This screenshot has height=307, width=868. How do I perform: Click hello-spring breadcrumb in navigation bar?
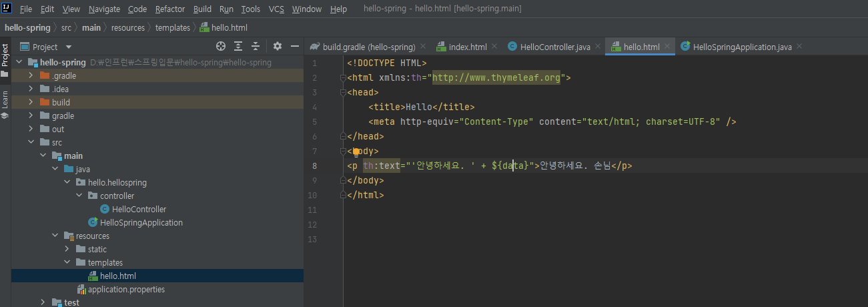coord(29,27)
